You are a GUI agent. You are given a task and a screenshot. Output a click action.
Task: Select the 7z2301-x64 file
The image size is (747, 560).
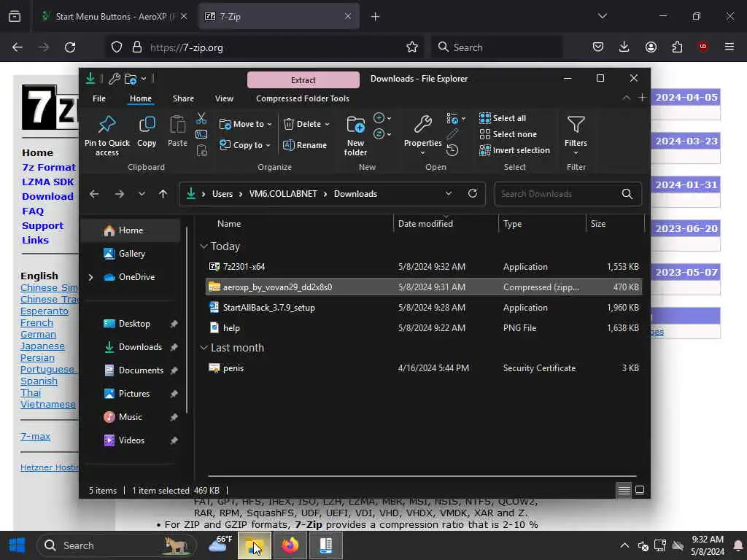424,267
